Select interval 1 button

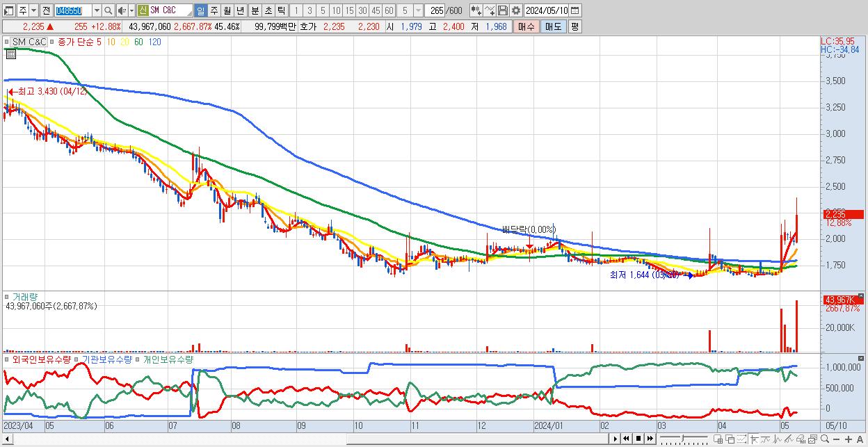[296, 10]
